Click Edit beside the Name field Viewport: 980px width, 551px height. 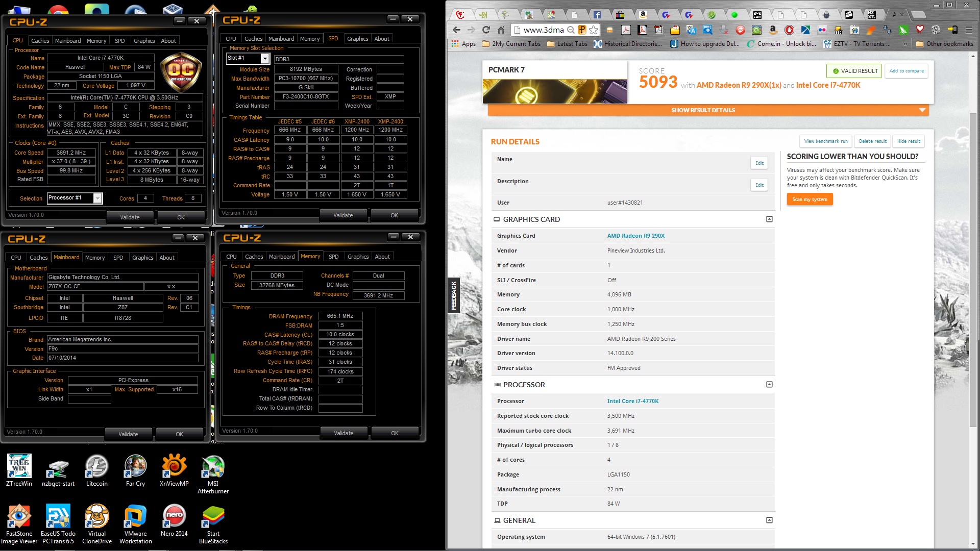pyautogui.click(x=759, y=163)
